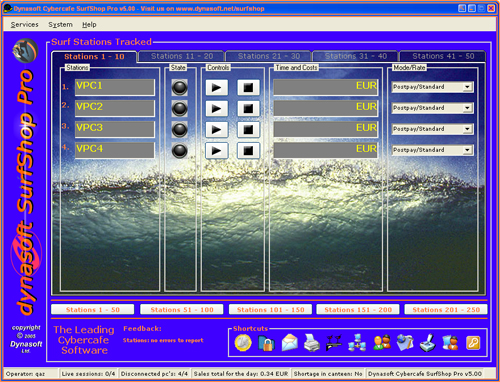Open the System menu
This screenshot has width=500, height=382.
[60, 24]
